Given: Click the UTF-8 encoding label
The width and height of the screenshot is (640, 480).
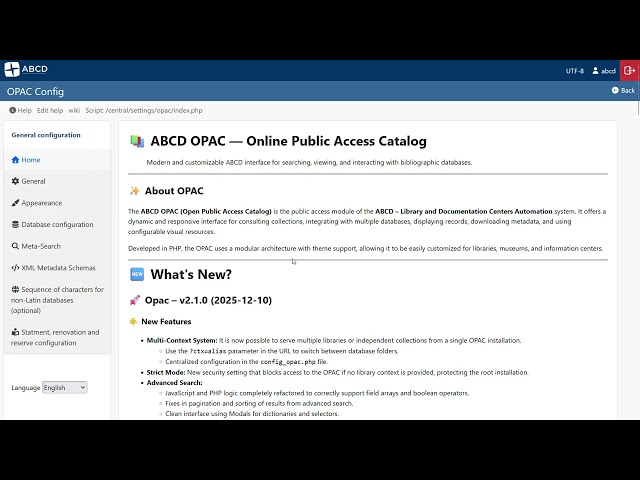Looking at the screenshot, I should click(575, 71).
